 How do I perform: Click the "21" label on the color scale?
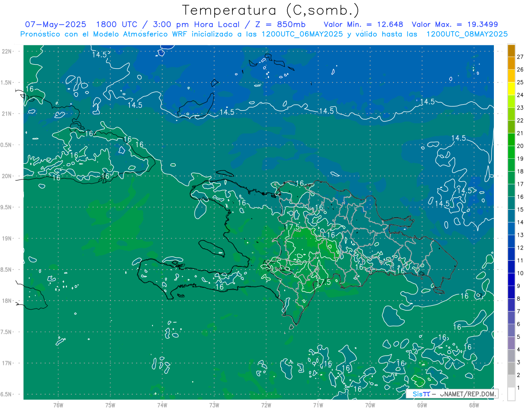(520, 133)
